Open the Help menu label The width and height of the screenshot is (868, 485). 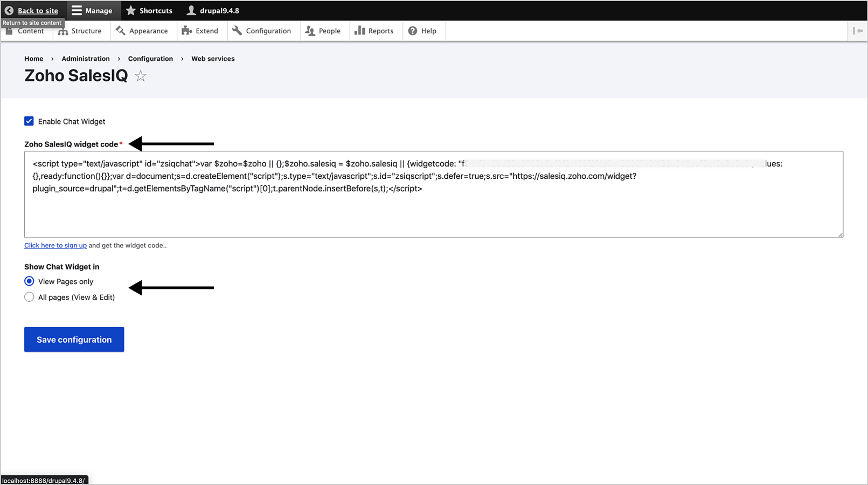[x=429, y=31]
